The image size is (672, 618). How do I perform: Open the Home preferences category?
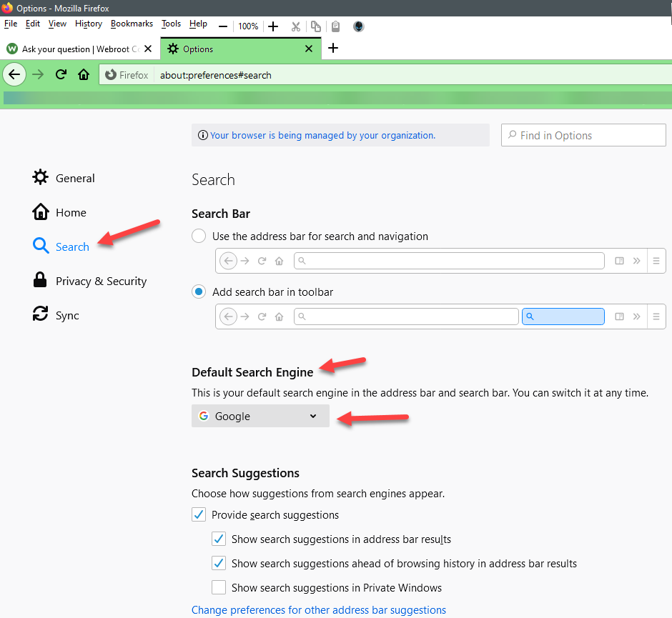(x=59, y=212)
